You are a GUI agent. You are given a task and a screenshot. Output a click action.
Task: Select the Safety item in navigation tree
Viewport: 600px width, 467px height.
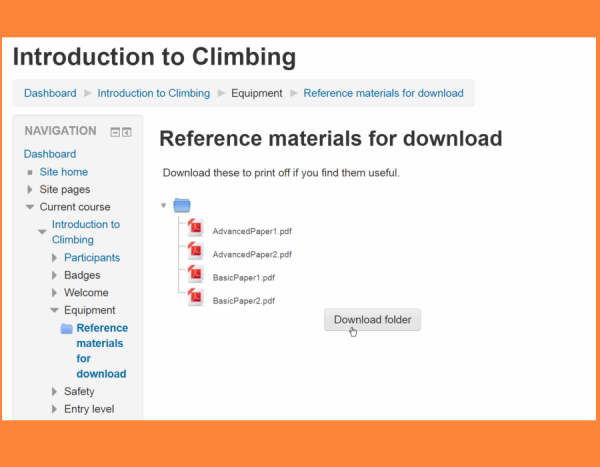79,391
